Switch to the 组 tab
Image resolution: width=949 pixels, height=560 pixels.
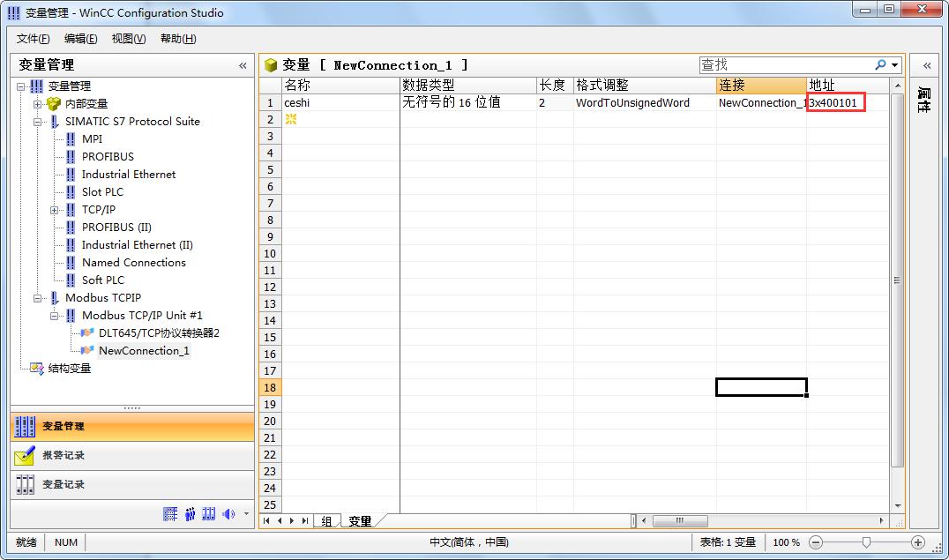pos(326,521)
